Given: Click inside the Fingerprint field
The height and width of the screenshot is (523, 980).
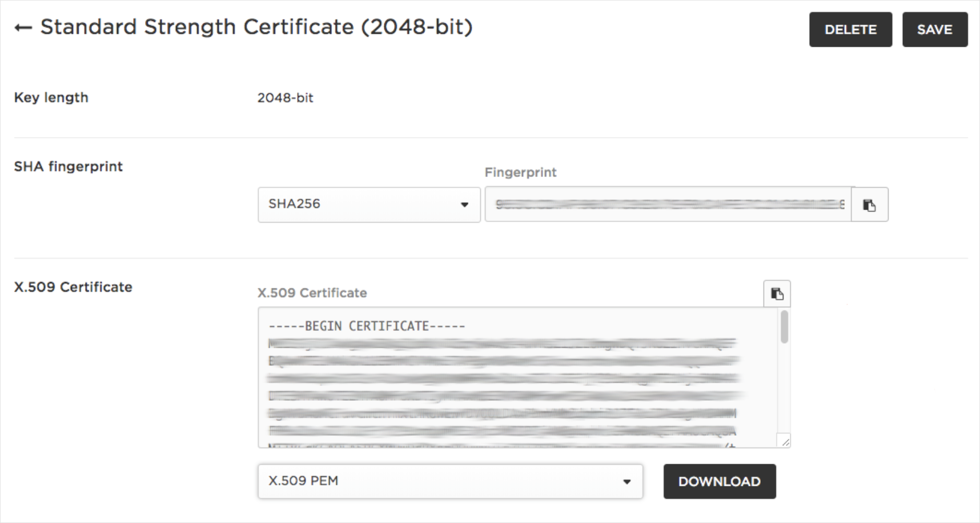Looking at the screenshot, I should [x=668, y=204].
